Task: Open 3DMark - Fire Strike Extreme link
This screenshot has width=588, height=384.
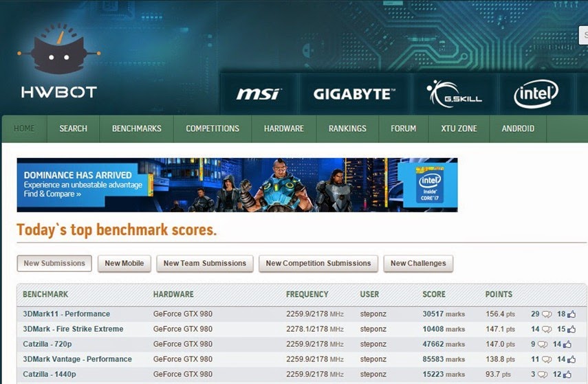Action: (73, 329)
